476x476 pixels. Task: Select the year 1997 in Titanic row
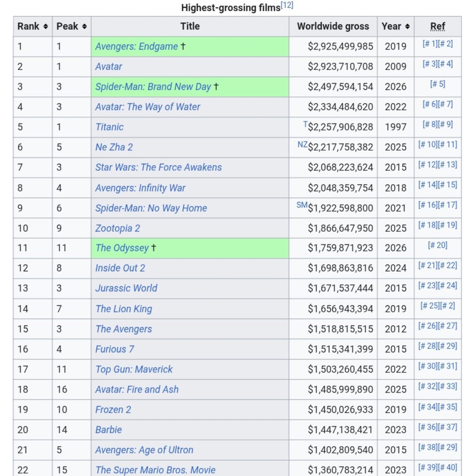click(395, 127)
